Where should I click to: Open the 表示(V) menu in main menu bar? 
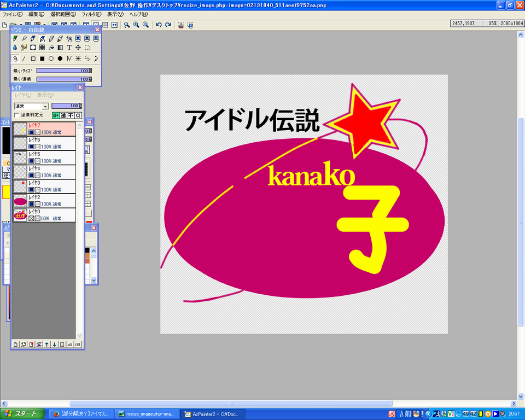point(115,14)
